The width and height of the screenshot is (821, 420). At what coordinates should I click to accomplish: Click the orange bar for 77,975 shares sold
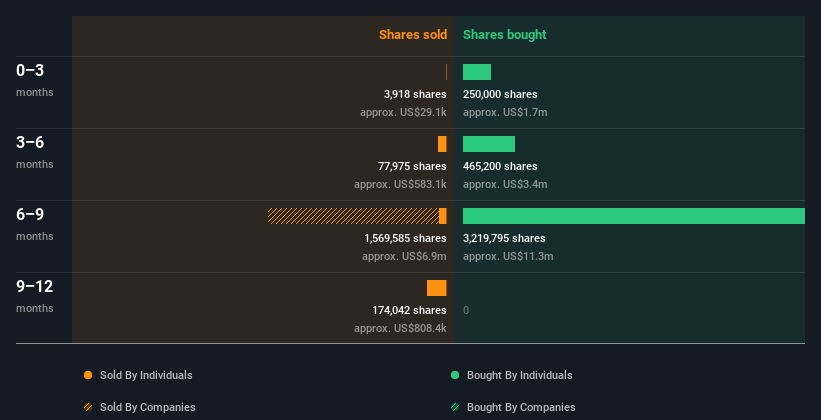click(x=442, y=144)
